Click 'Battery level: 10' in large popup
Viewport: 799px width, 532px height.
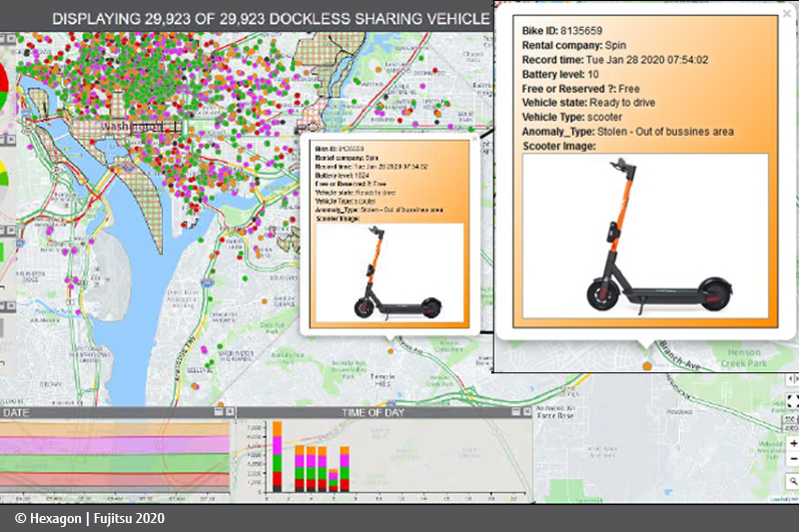click(560, 74)
